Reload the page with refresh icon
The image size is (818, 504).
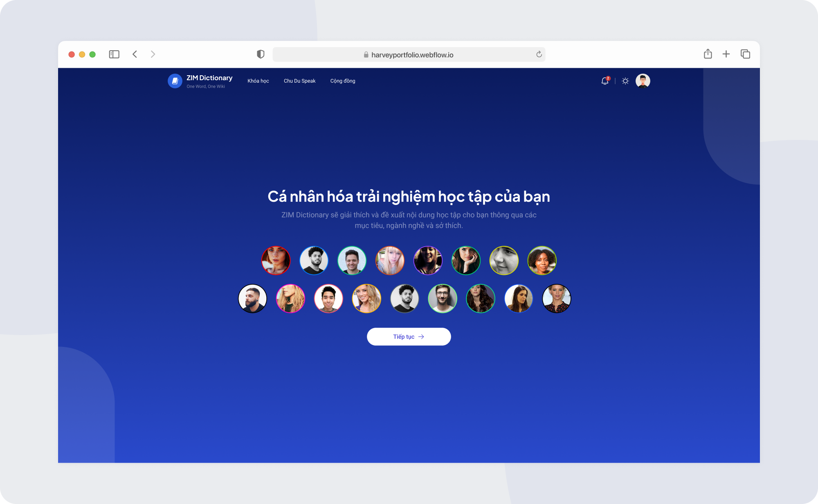click(539, 54)
